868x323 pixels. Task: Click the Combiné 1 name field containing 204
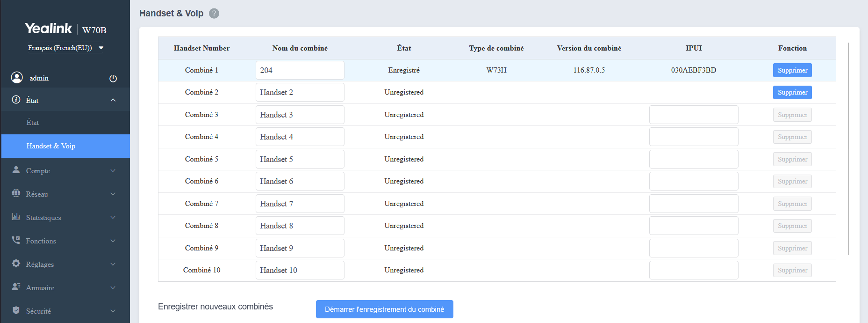click(300, 70)
